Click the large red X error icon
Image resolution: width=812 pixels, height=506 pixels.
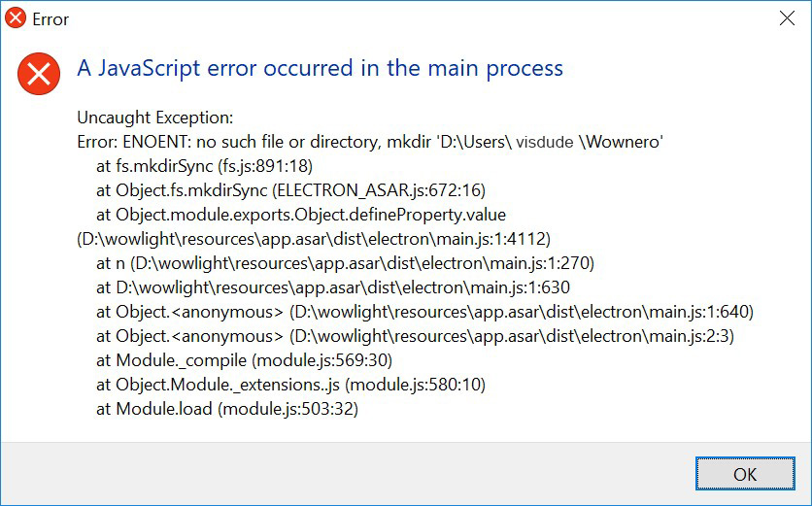(x=39, y=74)
